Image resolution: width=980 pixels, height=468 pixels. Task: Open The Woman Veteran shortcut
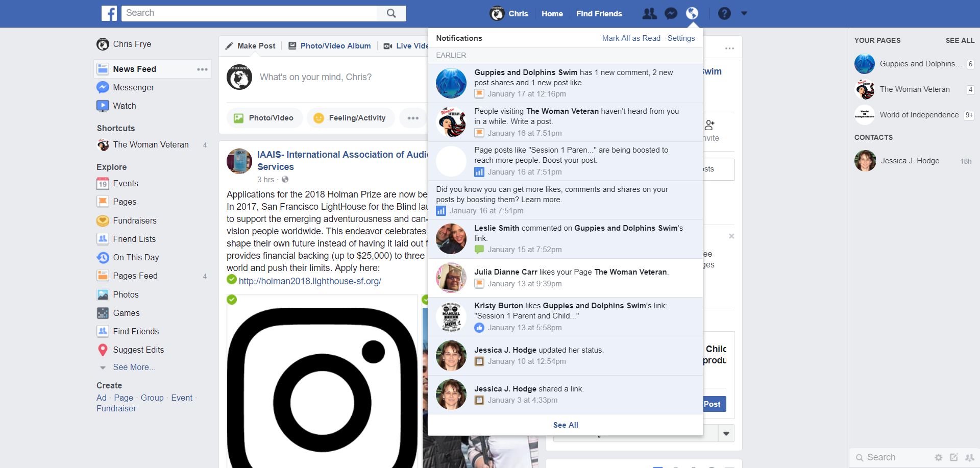(x=151, y=145)
